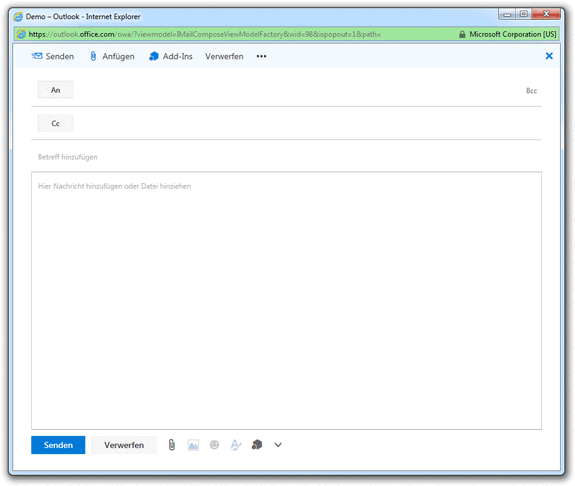Attach a file with bottom paperclip icon
The image size is (575, 486).
point(172,445)
